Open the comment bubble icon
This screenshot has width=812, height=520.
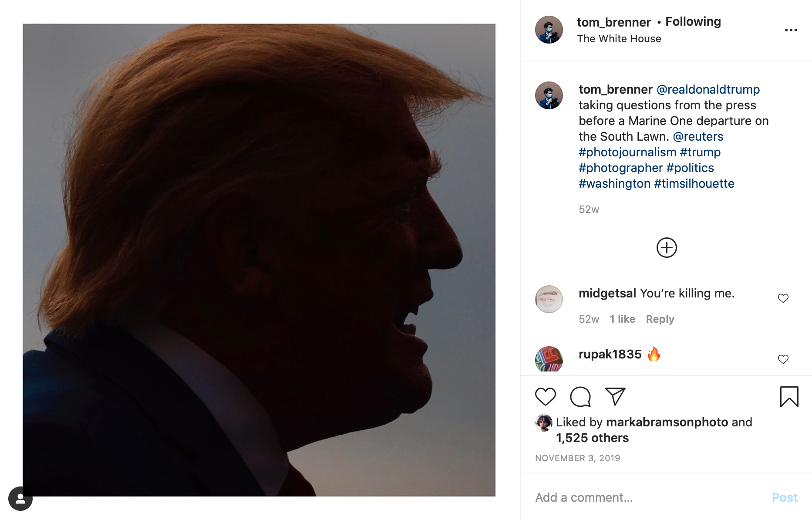pos(580,397)
